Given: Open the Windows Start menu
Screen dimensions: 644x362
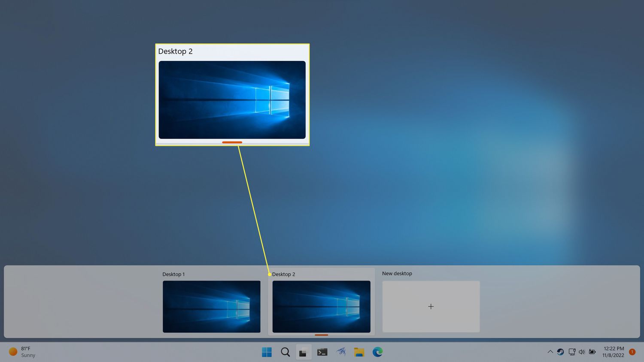Looking at the screenshot, I should (267, 352).
